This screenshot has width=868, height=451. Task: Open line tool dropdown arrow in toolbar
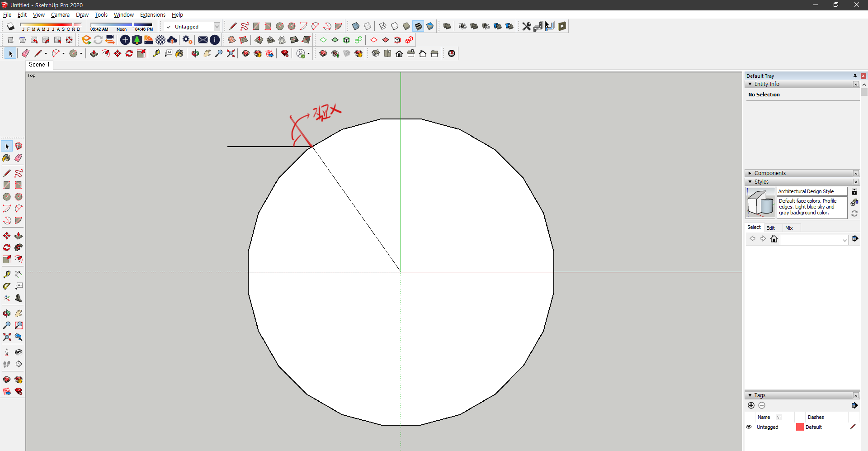coord(46,53)
